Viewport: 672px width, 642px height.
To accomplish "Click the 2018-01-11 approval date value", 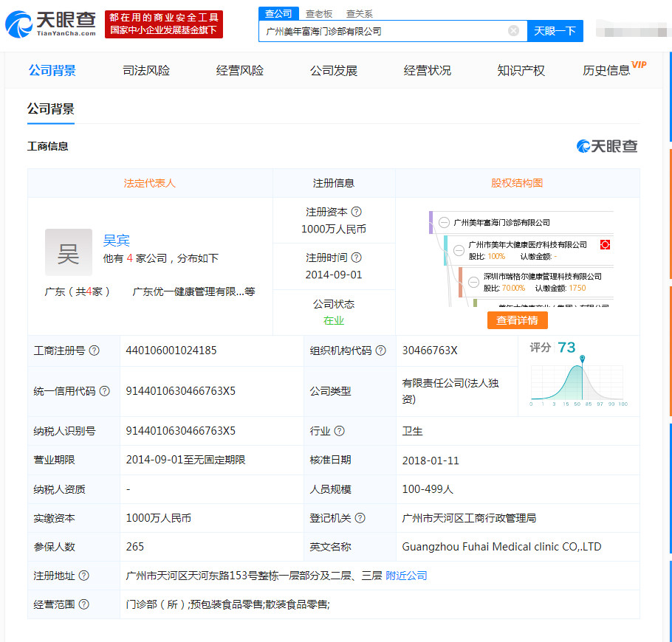I will [431, 460].
